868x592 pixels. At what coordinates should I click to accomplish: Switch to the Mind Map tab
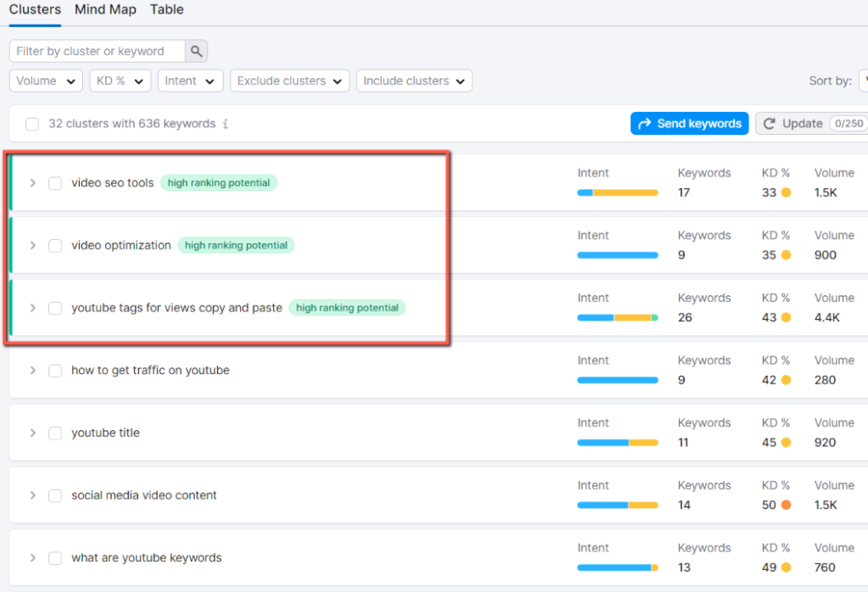pos(105,9)
